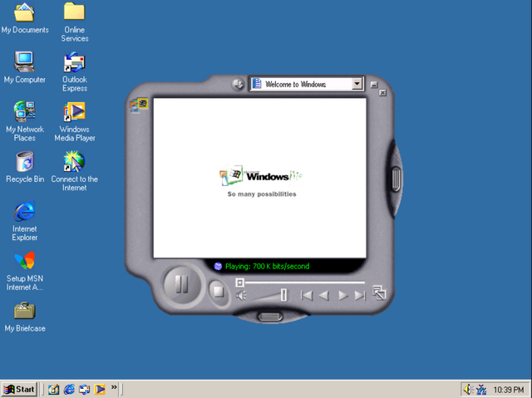Select Setup MSN Internet Access icon

24,271
